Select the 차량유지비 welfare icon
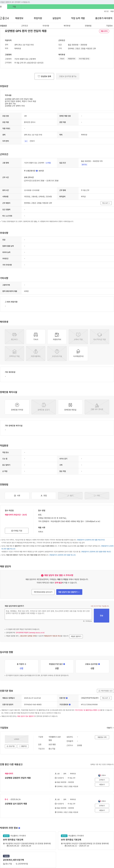 57,337
